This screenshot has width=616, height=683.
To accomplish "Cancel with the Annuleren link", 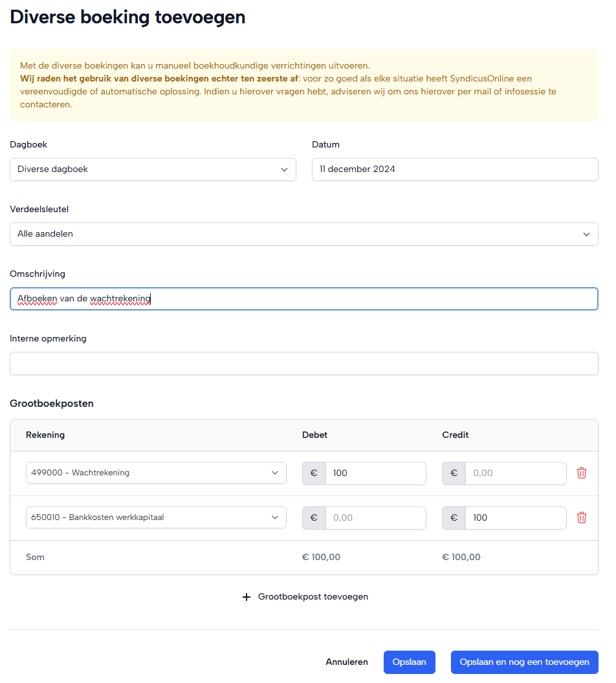I will click(347, 662).
